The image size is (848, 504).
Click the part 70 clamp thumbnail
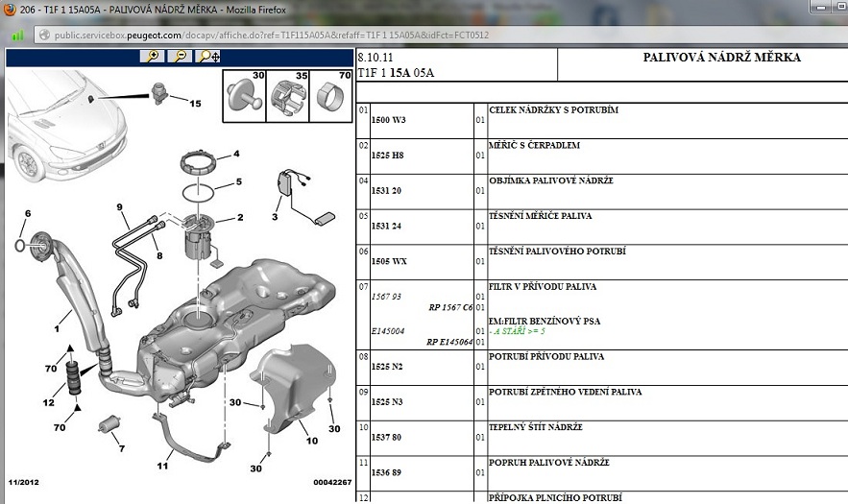330,96
